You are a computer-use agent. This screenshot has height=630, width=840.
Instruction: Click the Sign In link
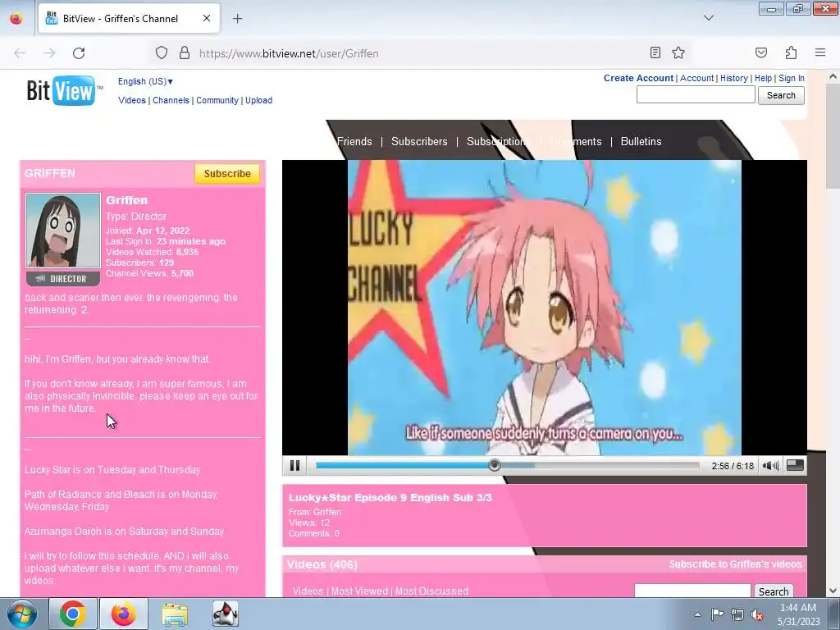(x=792, y=78)
